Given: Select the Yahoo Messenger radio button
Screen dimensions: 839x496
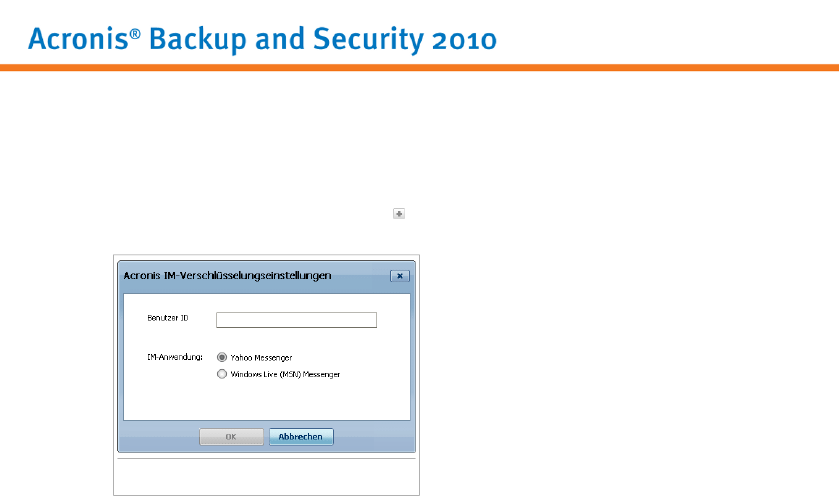Looking at the screenshot, I should (x=221, y=357).
